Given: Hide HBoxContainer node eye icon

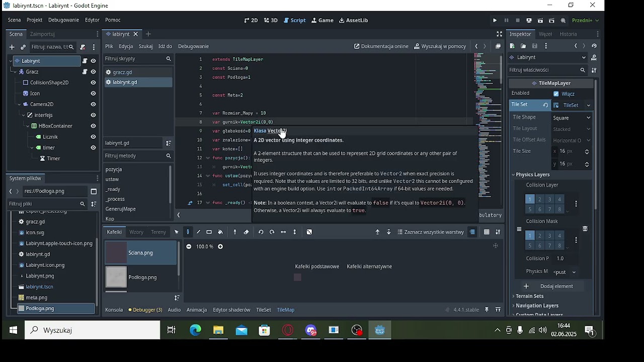Looking at the screenshot, I should click(93, 126).
